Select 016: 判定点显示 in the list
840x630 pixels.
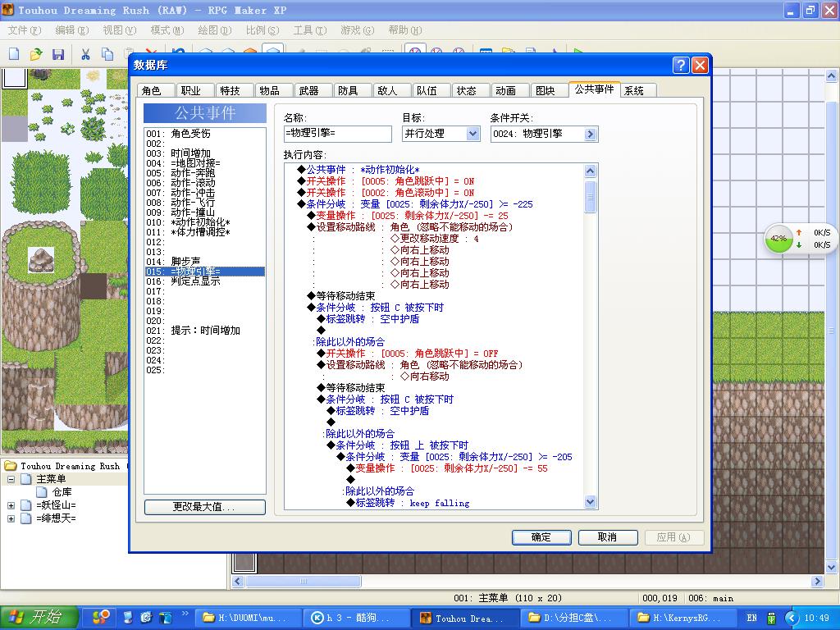[204, 281]
